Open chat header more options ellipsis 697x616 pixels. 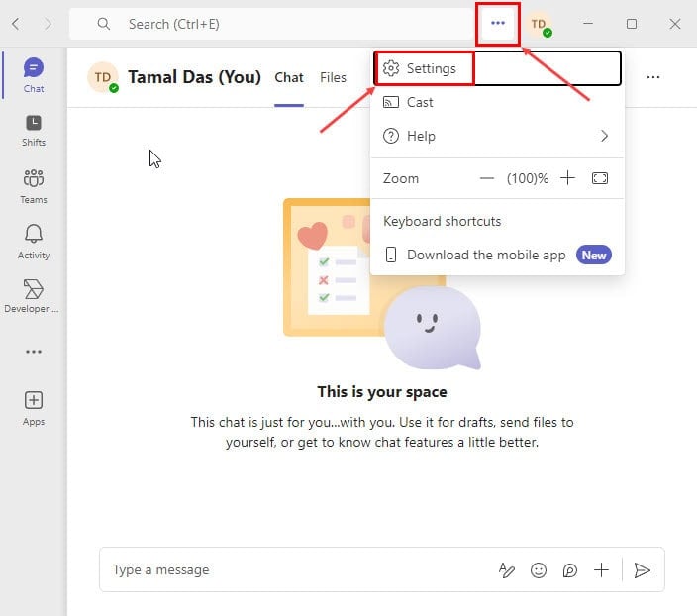click(653, 77)
